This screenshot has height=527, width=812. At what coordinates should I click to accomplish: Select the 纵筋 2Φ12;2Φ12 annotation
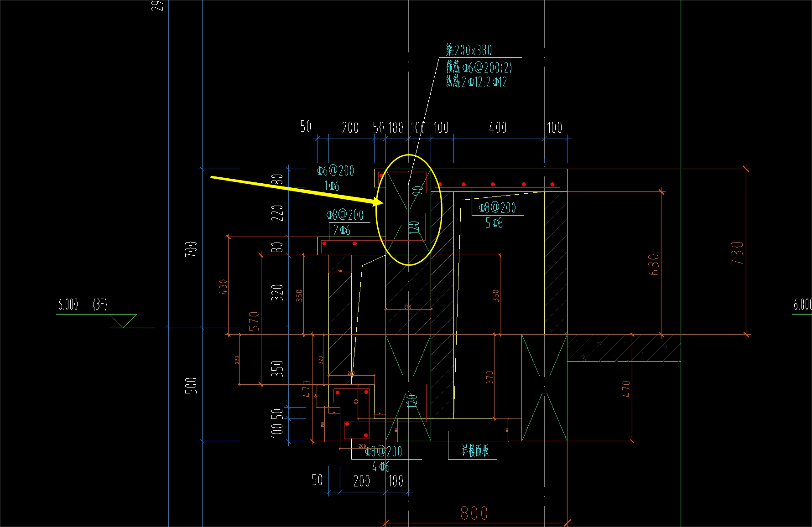(x=476, y=82)
